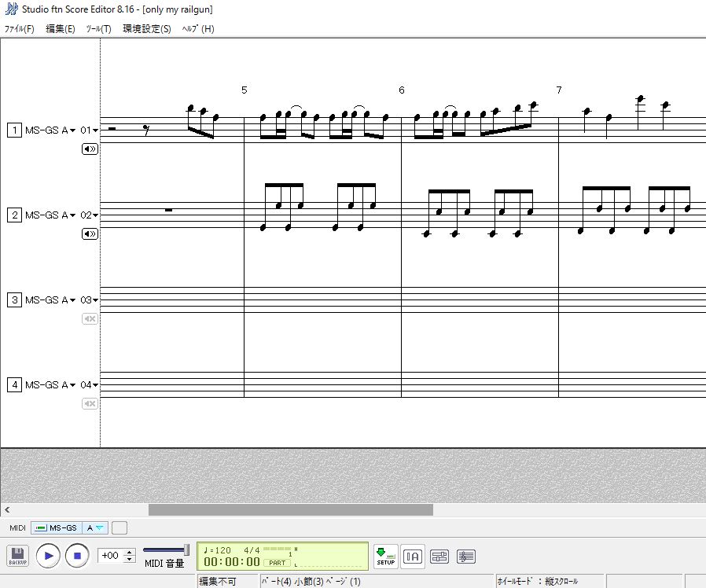Viewport: 706px width, 588px height.
Task: Click the IA button icon
Action: 412,557
